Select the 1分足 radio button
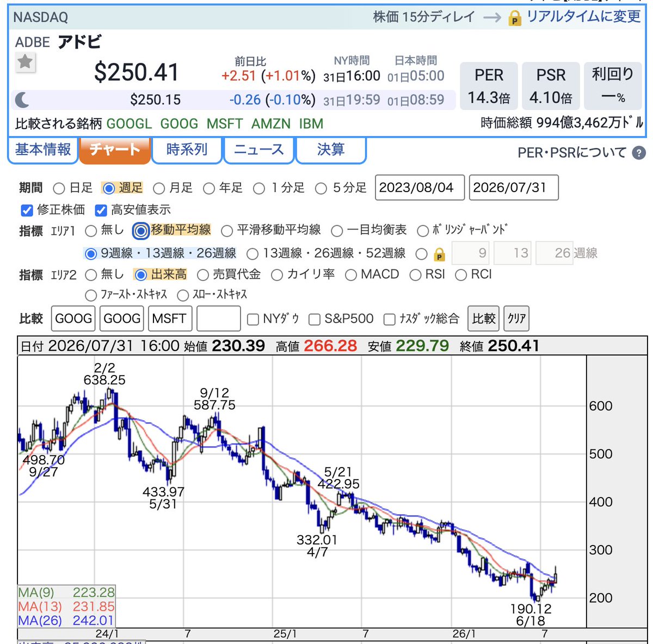653x644 pixels. click(259, 188)
